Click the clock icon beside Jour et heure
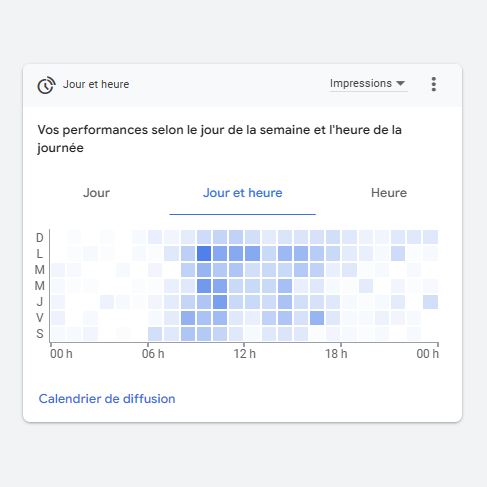 (46, 85)
